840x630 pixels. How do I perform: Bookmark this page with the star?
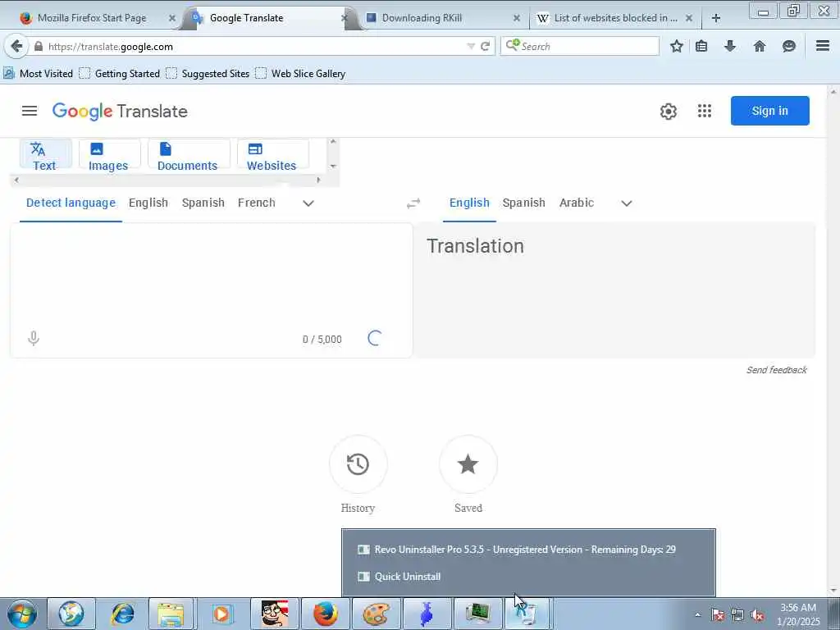point(677,46)
